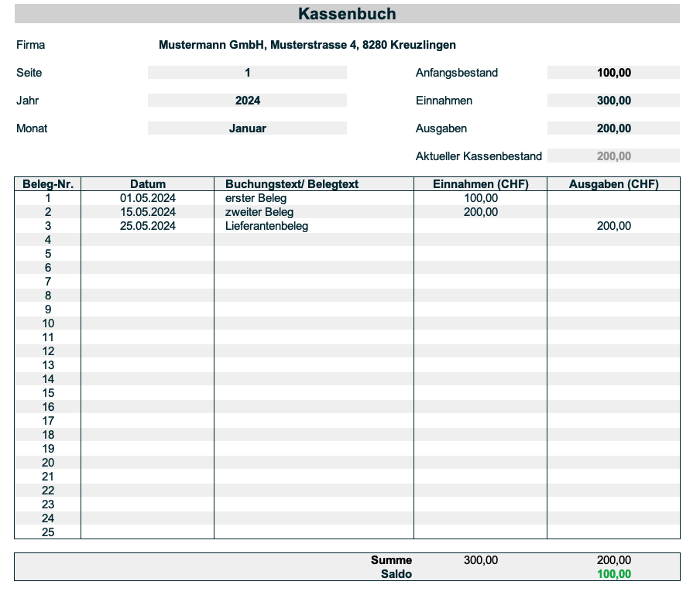
Task: Click the Seite field showing 1
Action: click(x=247, y=73)
